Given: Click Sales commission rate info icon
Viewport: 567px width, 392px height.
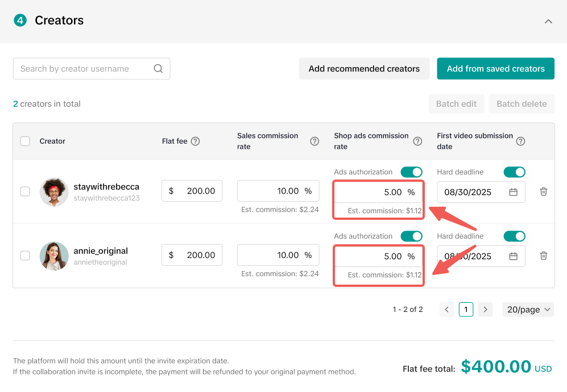Looking at the screenshot, I should point(314,141).
